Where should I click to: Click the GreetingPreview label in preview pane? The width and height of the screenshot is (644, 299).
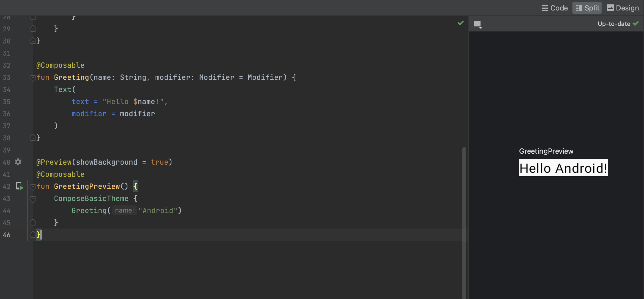[x=546, y=151]
